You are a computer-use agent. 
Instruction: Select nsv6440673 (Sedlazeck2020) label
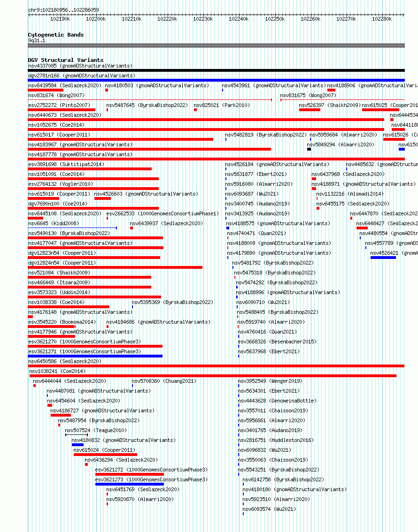(x=65, y=115)
